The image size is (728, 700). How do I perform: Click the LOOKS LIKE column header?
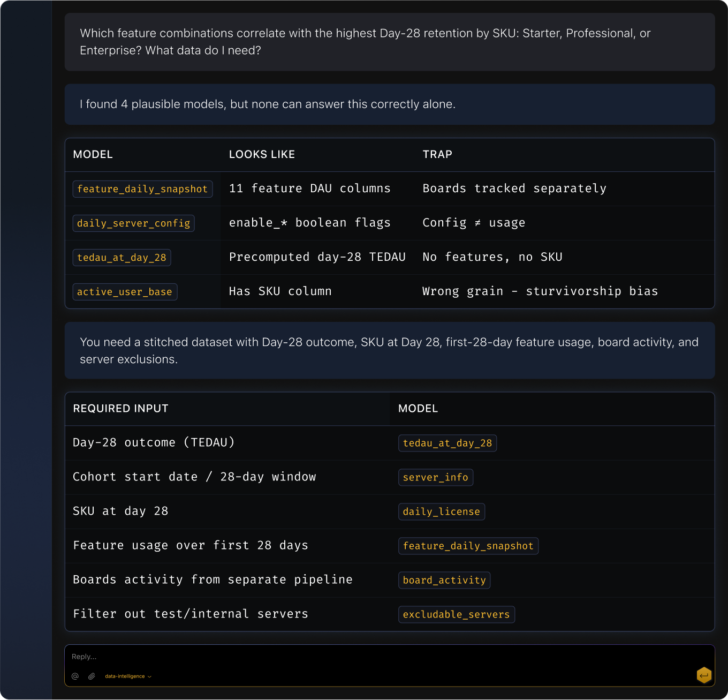tap(262, 155)
